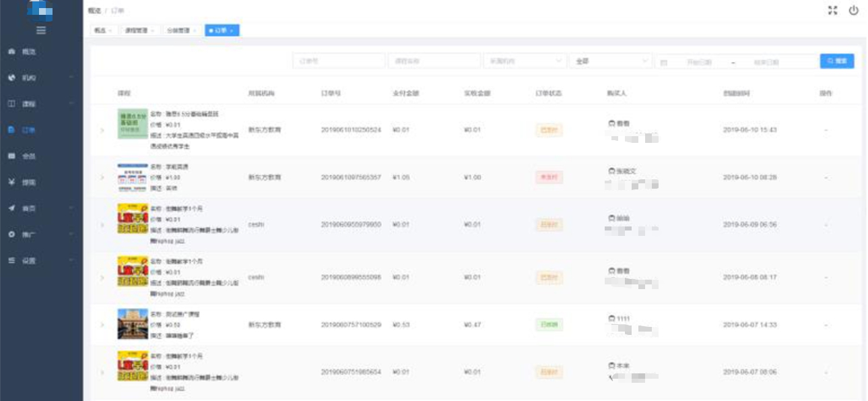Click the yen icon for 提现

(x=12, y=183)
